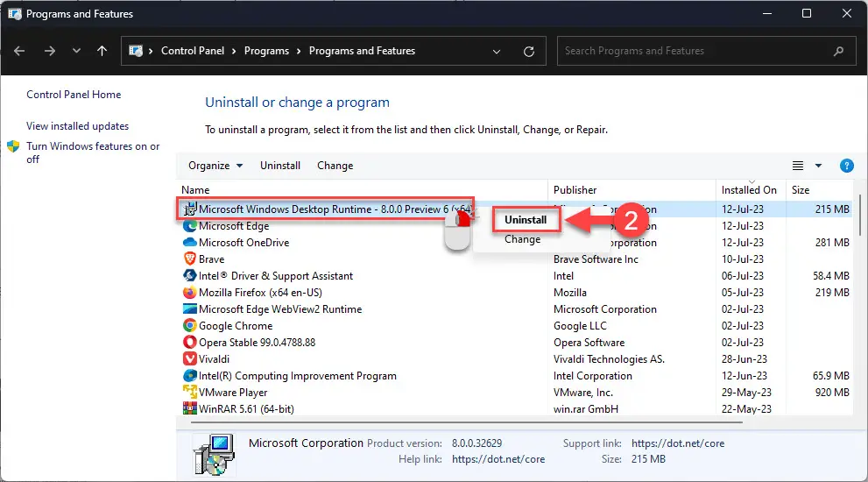
Task: Click the Microsoft Windows Desktop Runtime icon
Action: click(190, 209)
